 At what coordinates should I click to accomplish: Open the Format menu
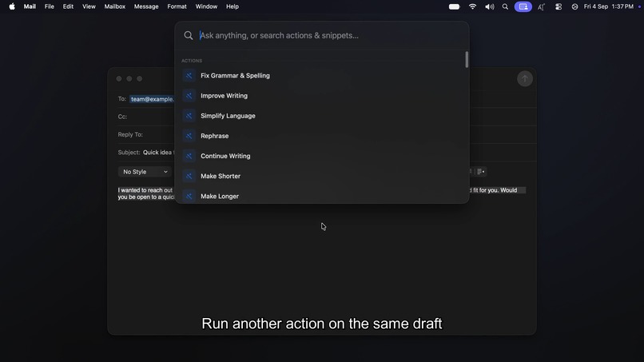pos(177,6)
